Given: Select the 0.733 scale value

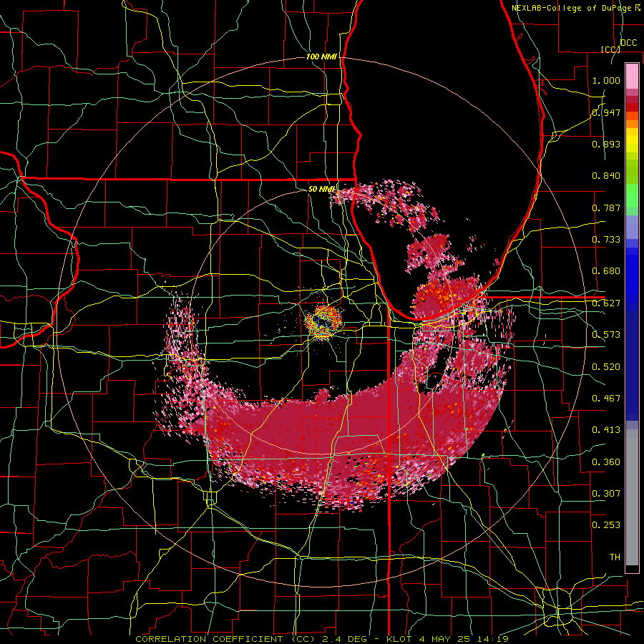Looking at the screenshot, I should pyautogui.click(x=606, y=240).
